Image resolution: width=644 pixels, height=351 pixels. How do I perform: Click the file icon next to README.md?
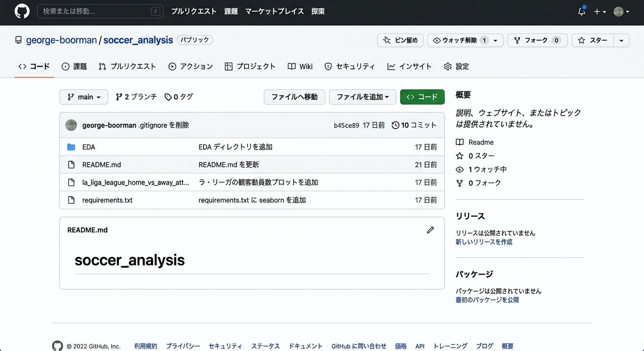(x=71, y=165)
